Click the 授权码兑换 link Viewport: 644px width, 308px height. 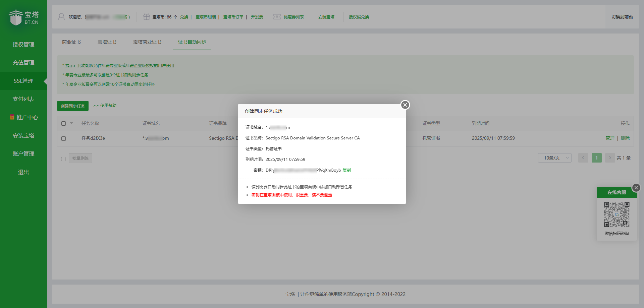(359, 17)
